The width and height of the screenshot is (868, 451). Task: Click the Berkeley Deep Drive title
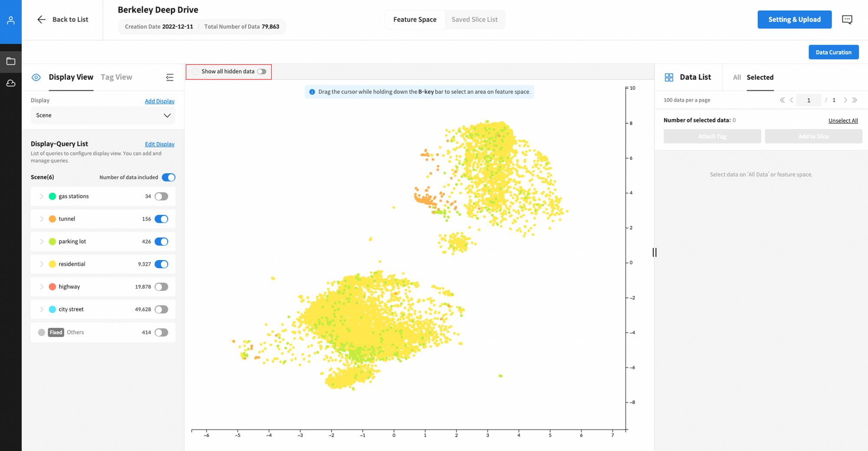(x=158, y=10)
